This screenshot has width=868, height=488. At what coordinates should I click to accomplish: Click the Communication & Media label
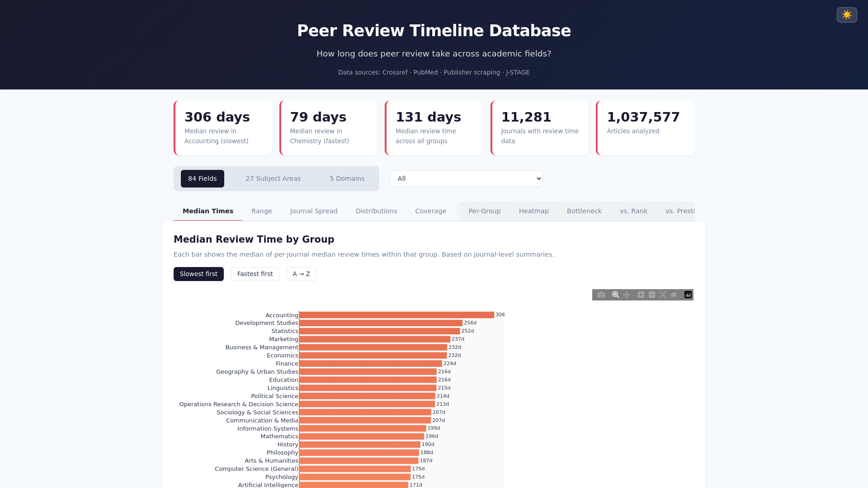coord(262,421)
